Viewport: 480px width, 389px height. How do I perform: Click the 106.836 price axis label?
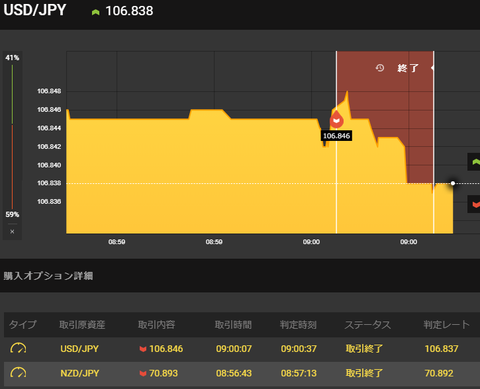pos(49,201)
